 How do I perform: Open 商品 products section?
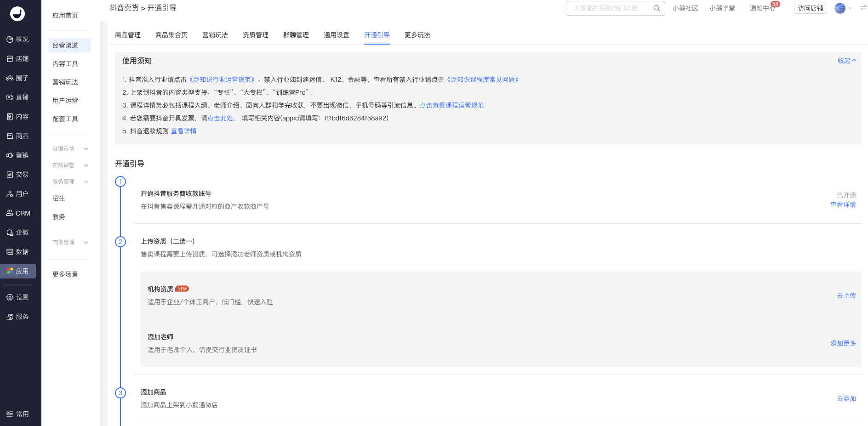point(18,136)
